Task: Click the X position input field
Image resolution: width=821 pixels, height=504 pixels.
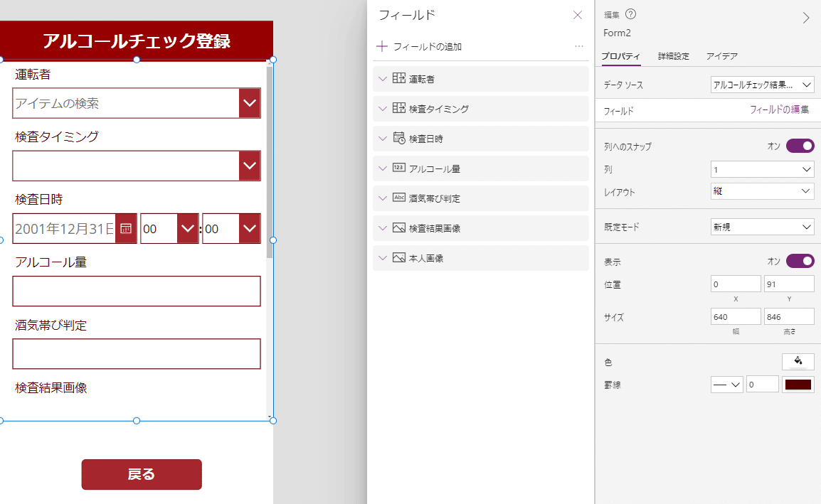Action: [736, 284]
